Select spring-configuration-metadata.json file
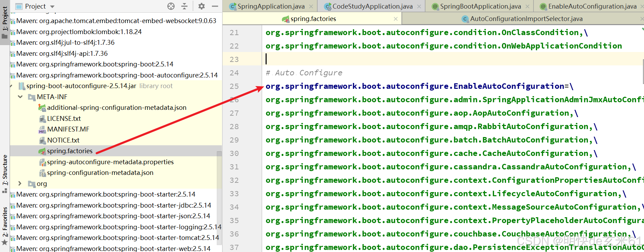Screen dimensions: 644x252 click(x=100, y=173)
